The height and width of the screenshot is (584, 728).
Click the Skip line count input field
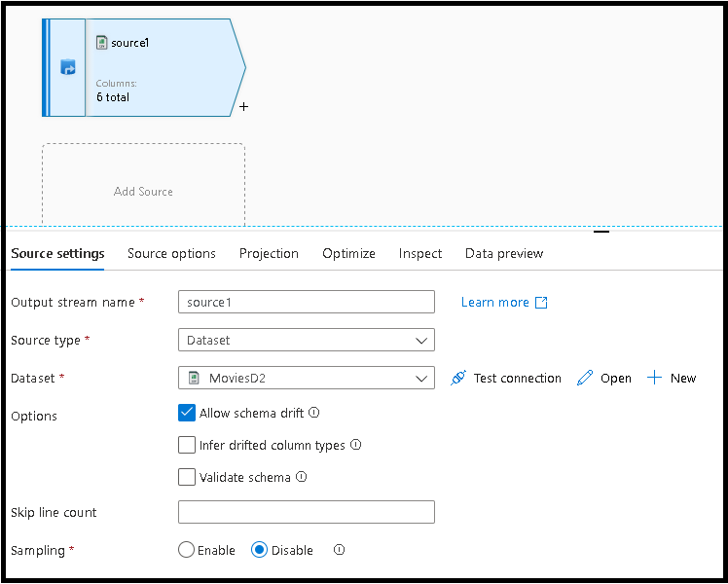pyautogui.click(x=307, y=512)
